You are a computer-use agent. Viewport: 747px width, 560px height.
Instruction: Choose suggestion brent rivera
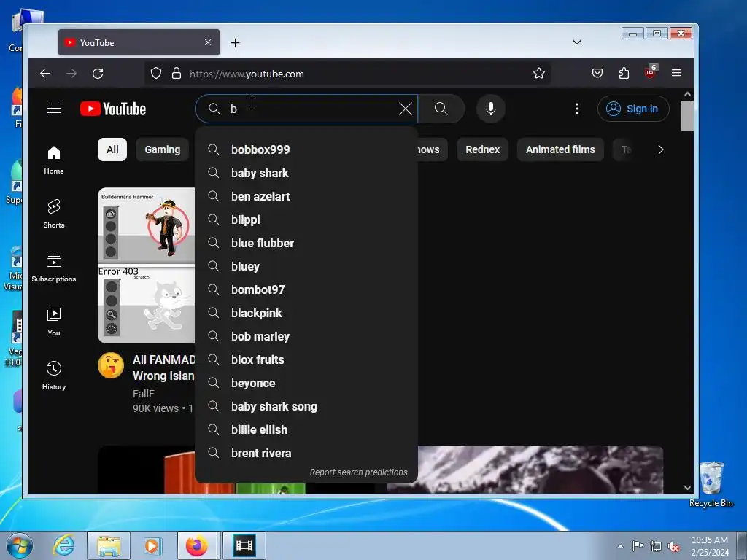(x=306, y=453)
